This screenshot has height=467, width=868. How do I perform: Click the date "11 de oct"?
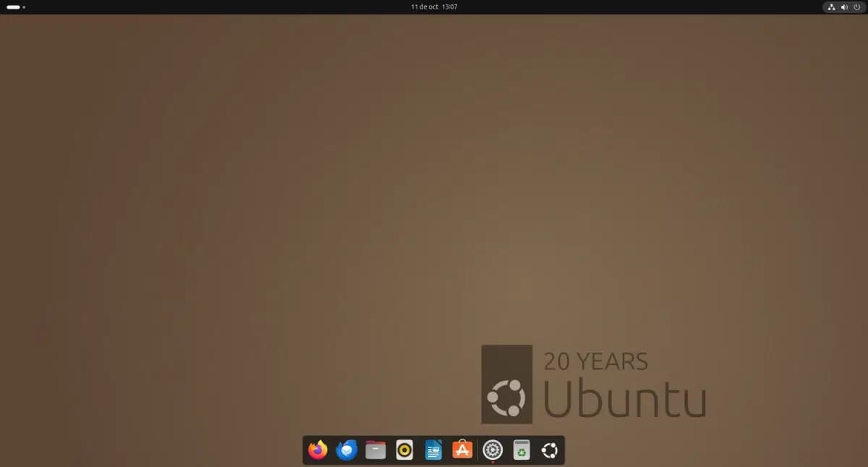pos(424,7)
